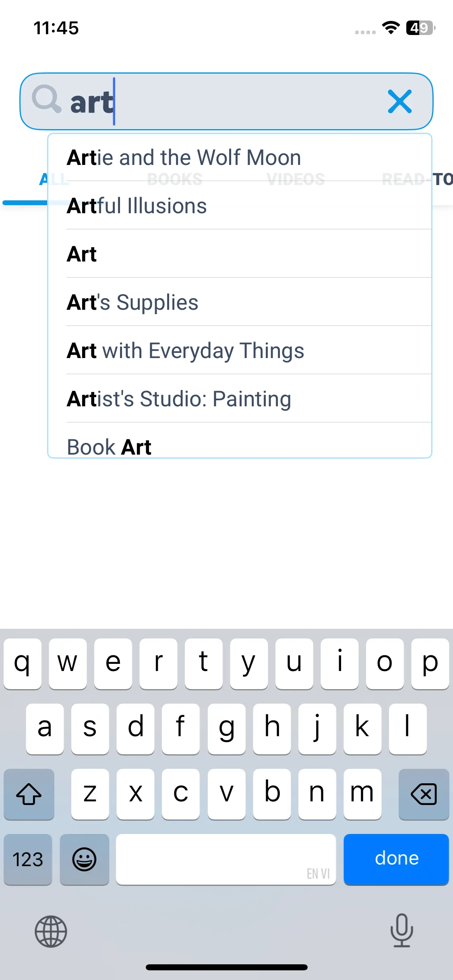
Task: Select suggestion Artie and the Wolf Moon
Action: 184,158
